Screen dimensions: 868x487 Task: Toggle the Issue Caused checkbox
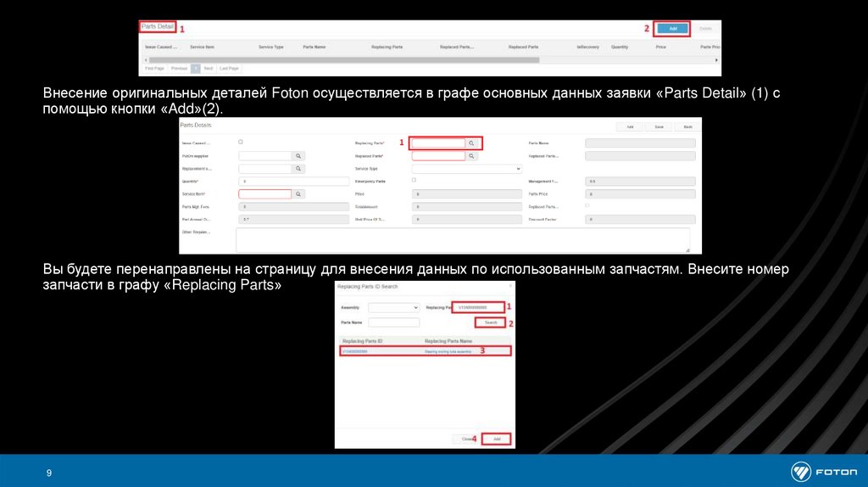(x=241, y=143)
